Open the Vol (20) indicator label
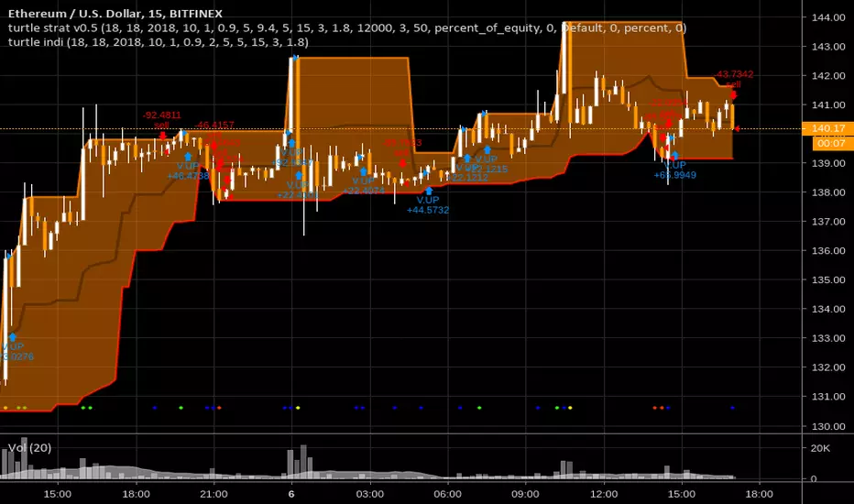The width and height of the screenshot is (854, 504). [x=30, y=448]
